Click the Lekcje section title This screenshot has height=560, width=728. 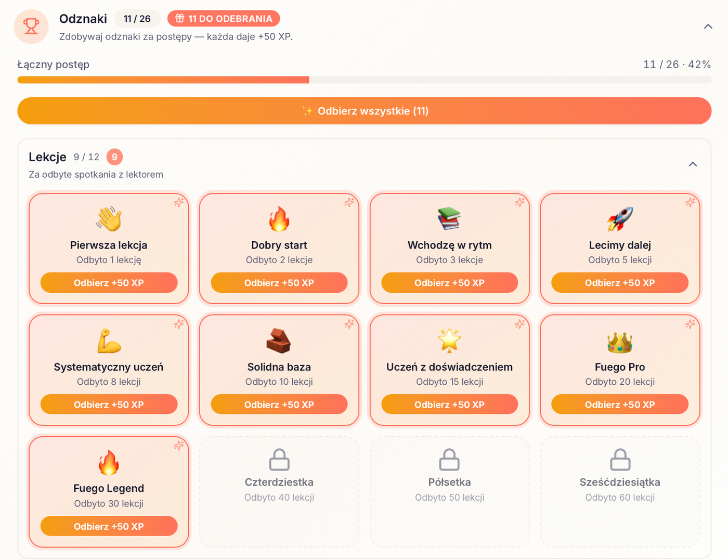47,157
